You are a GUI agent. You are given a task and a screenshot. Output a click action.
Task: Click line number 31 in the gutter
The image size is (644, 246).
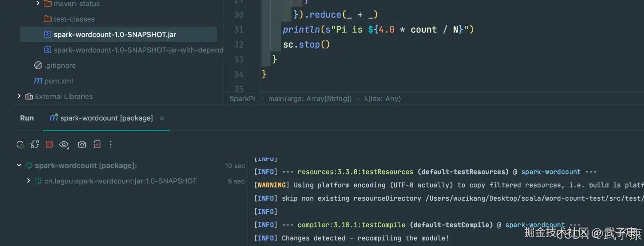239,30
